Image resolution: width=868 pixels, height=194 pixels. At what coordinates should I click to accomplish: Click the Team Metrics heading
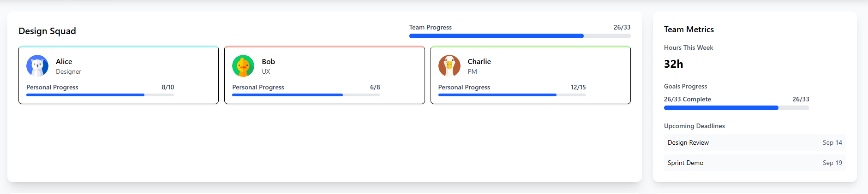(x=688, y=29)
